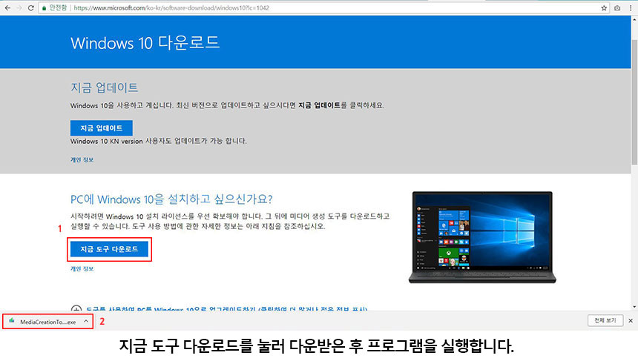Click the green secure padlock icon
Viewport: 638px width, 364px height.
click(x=44, y=8)
